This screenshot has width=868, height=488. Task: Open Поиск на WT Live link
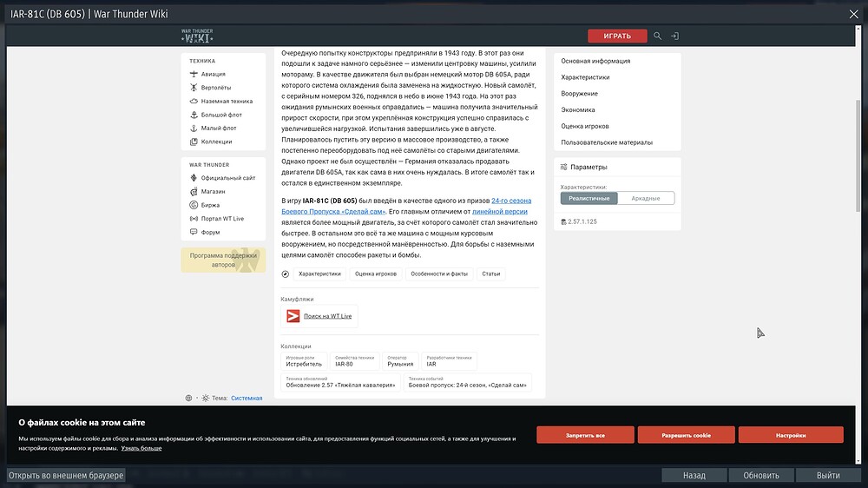(328, 316)
